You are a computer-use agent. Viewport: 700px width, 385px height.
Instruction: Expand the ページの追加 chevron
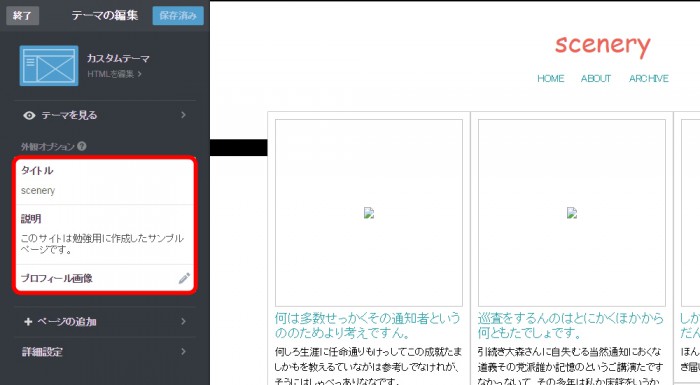(183, 322)
